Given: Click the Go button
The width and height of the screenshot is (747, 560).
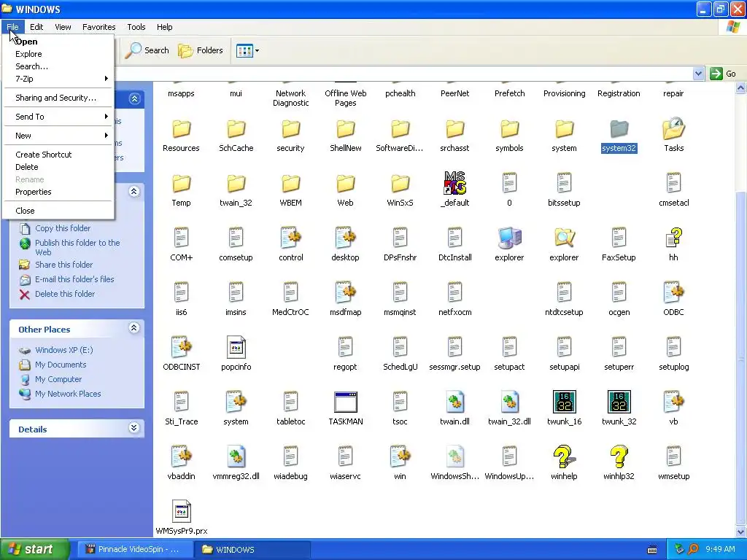Looking at the screenshot, I should click(723, 74).
